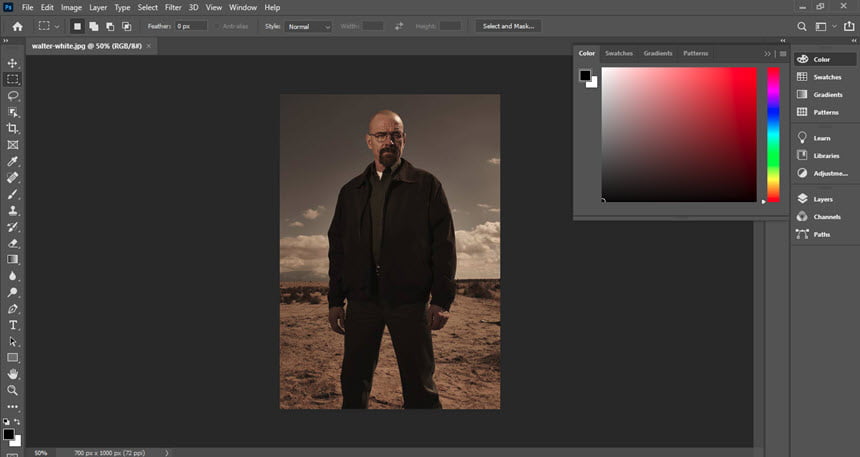Click the Search magnifier icon at top right

(802, 26)
